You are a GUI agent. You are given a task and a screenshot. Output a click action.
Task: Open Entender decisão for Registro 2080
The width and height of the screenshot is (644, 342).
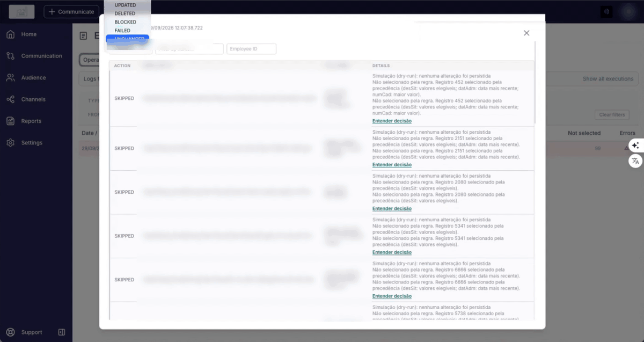392,208
